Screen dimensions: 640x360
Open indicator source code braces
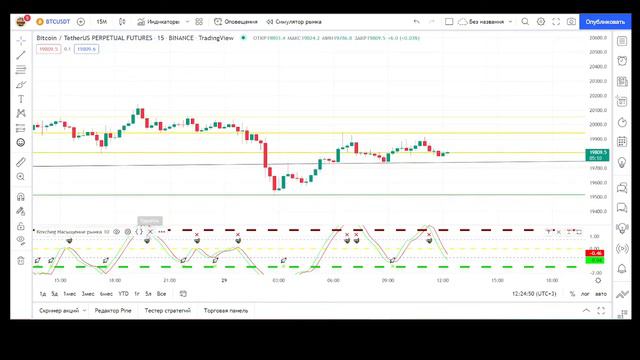pyautogui.click(x=139, y=232)
